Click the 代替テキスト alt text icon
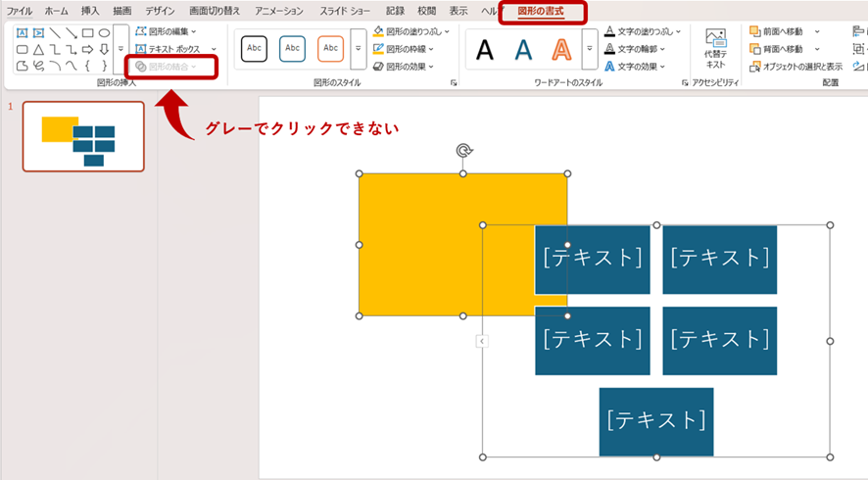 tap(716, 48)
